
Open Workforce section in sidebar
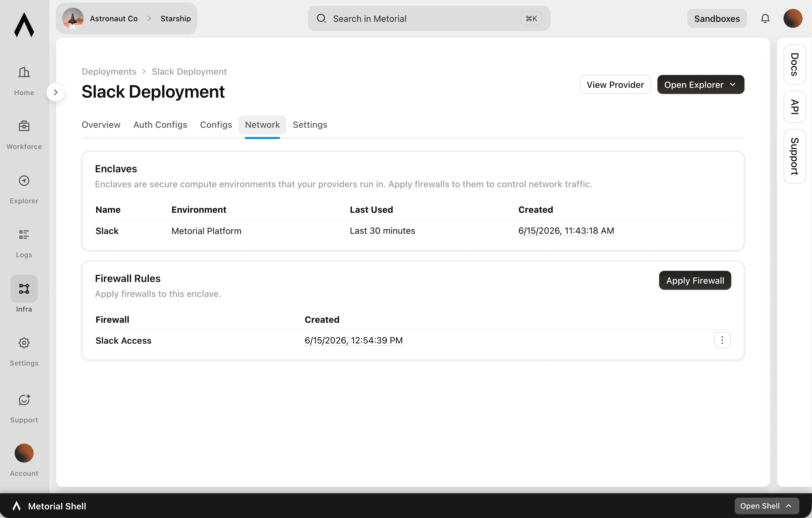(x=24, y=135)
